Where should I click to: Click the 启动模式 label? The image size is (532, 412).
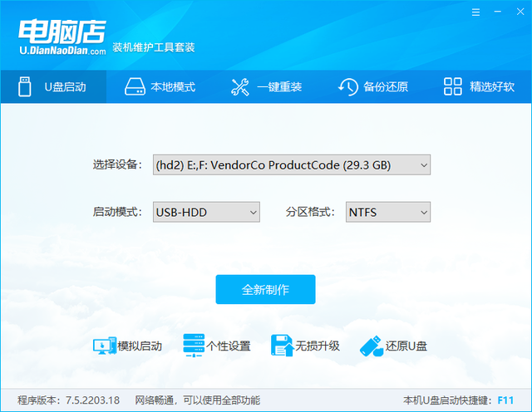coord(117,212)
